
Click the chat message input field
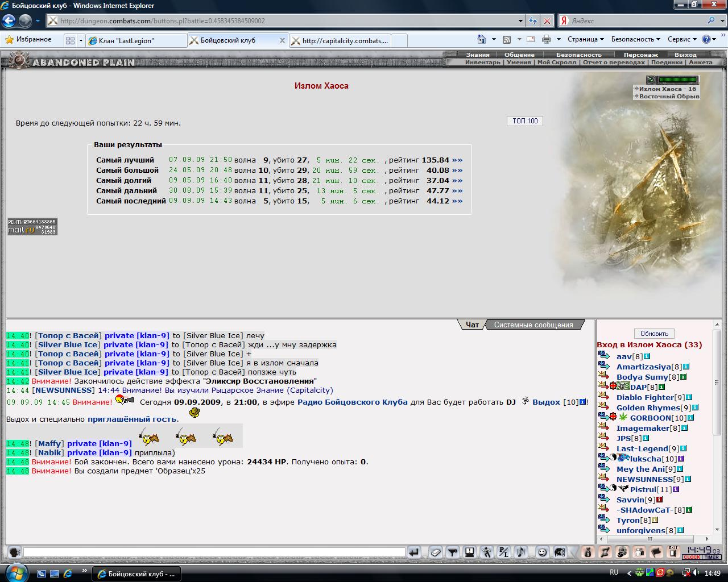pyautogui.click(x=214, y=552)
